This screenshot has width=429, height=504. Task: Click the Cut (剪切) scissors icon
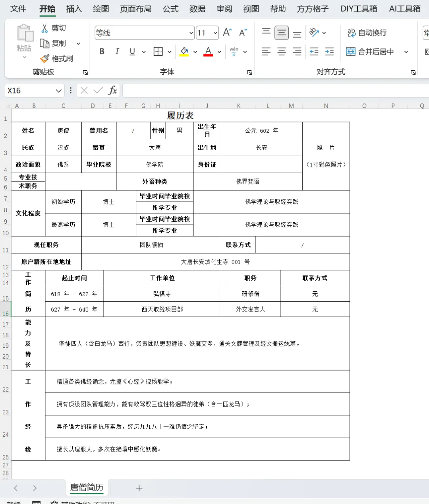(x=44, y=28)
